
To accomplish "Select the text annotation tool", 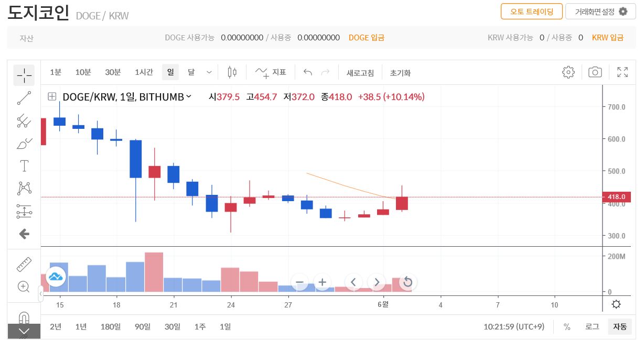I will coord(24,166).
